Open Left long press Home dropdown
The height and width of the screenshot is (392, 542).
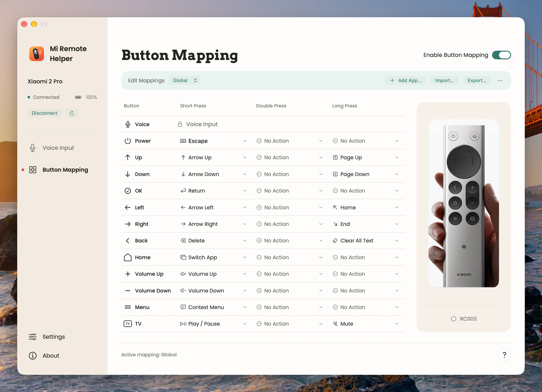(x=366, y=208)
